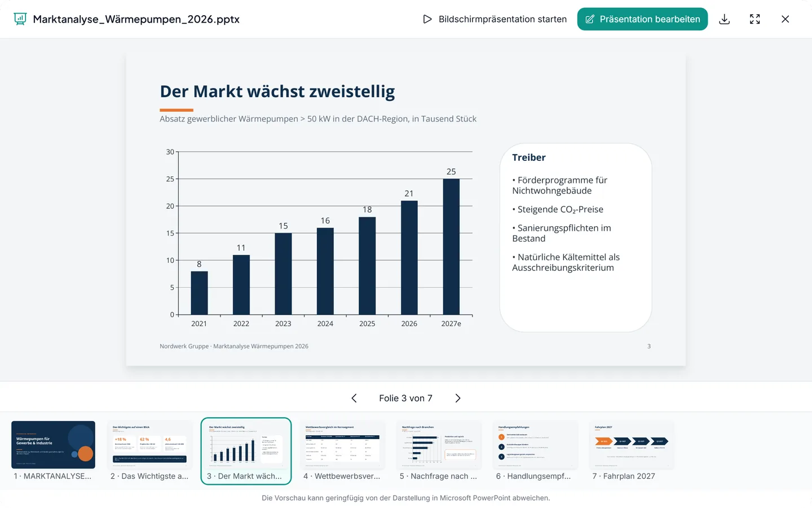Click the 'Folie 3 von 7' indicator

pyautogui.click(x=406, y=398)
